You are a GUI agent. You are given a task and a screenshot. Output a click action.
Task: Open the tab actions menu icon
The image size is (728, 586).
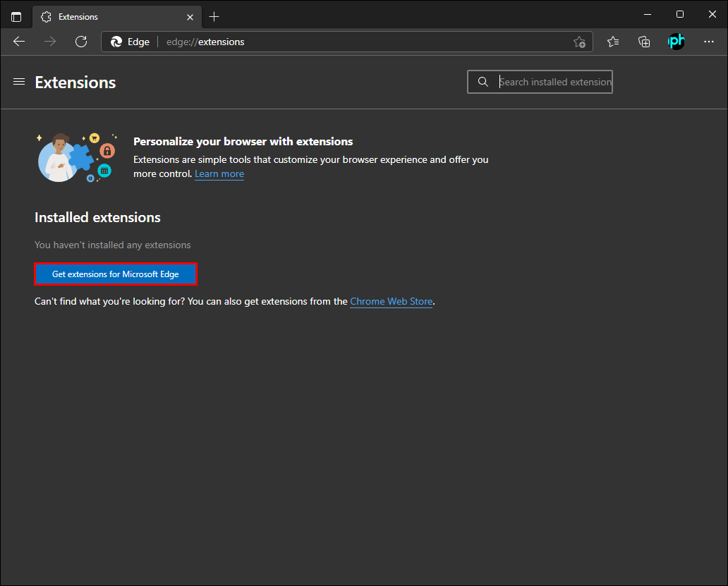click(x=16, y=16)
